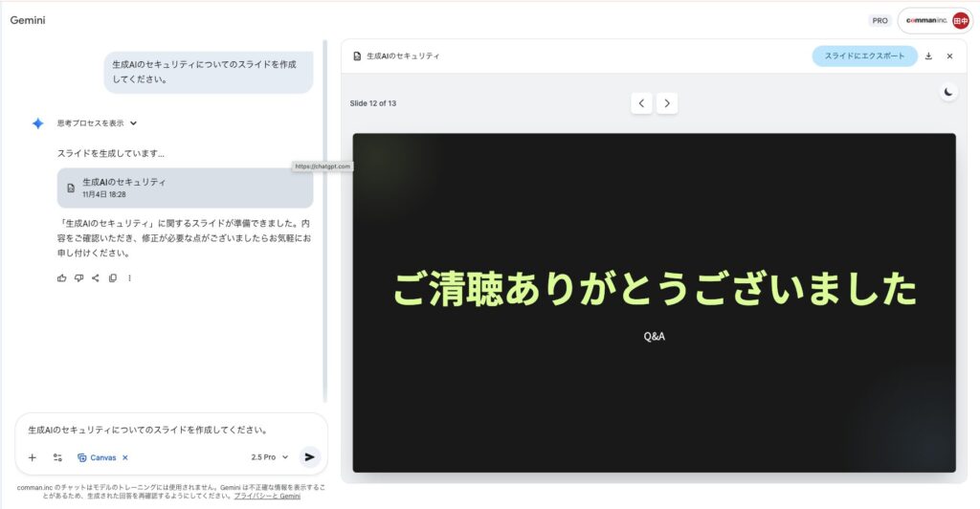Viewport: 980px width, 509px height.
Task: Open the プライバシーと Gemini link
Action: pyautogui.click(x=267, y=497)
